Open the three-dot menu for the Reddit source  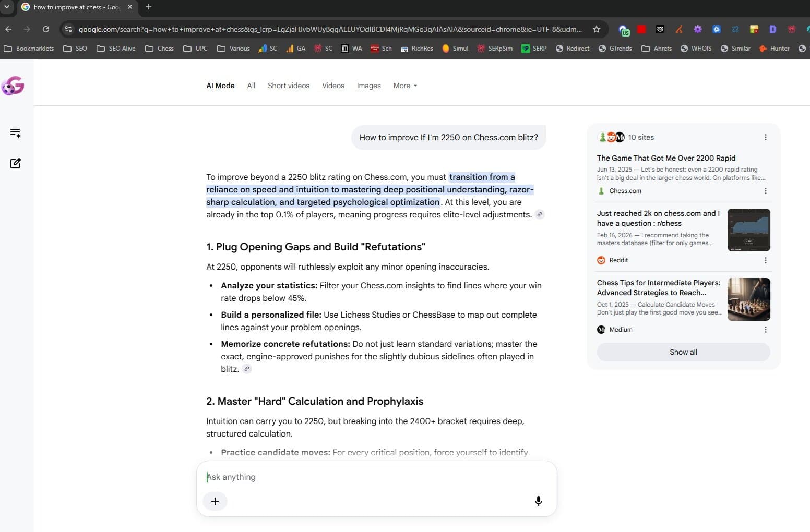(x=766, y=260)
